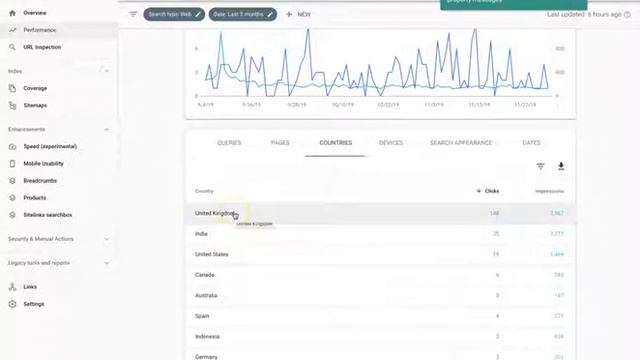The width and height of the screenshot is (640, 360).
Task: Collapse the Enhancements section
Action: click(x=106, y=129)
